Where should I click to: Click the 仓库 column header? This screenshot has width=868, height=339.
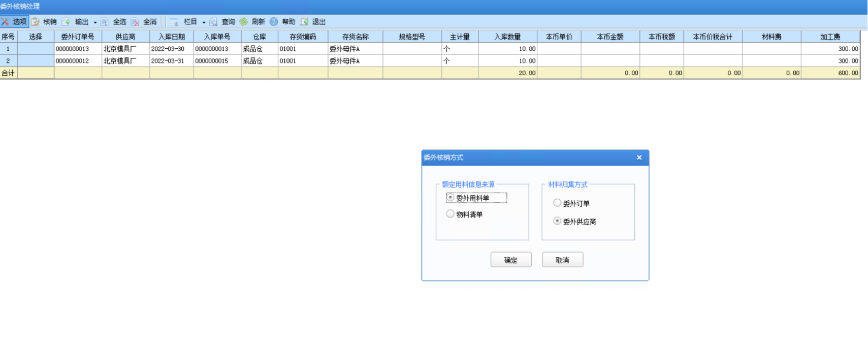(x=260, y=37)
